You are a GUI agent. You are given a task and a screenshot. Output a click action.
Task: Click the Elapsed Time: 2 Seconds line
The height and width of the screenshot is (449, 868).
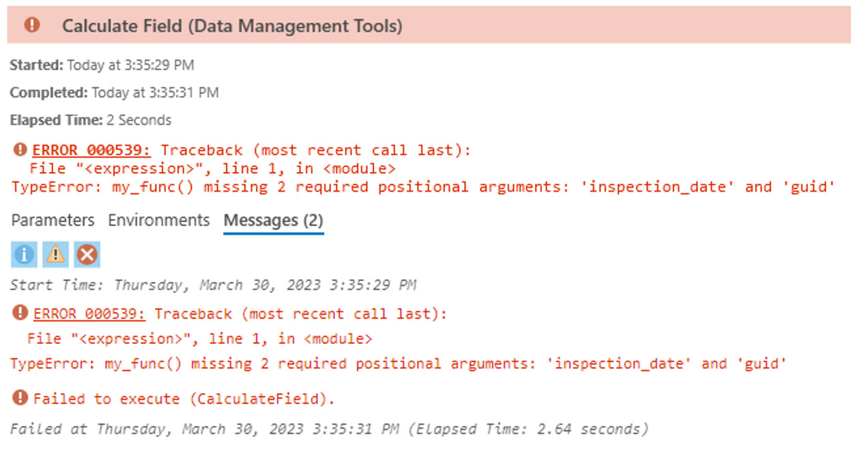[91, 121]
